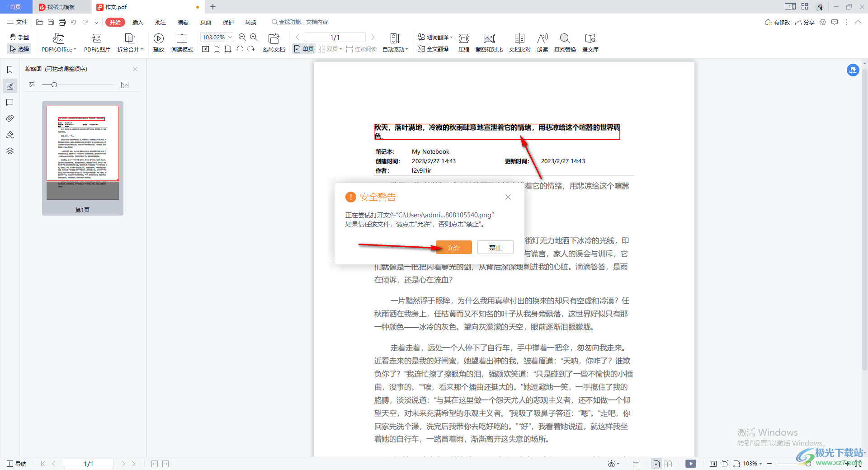Click 全文翻译 full text translation
This screenshot has width=868, height=470.
coord(433,49)
